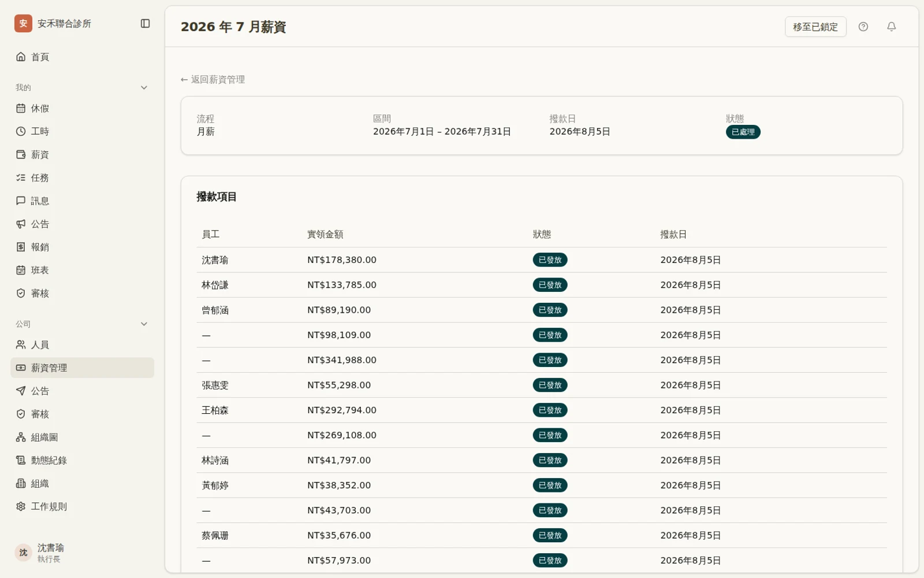Collapse the sidebar with panel toggle icon
924x578 pixels.
(x=146, y=24)
